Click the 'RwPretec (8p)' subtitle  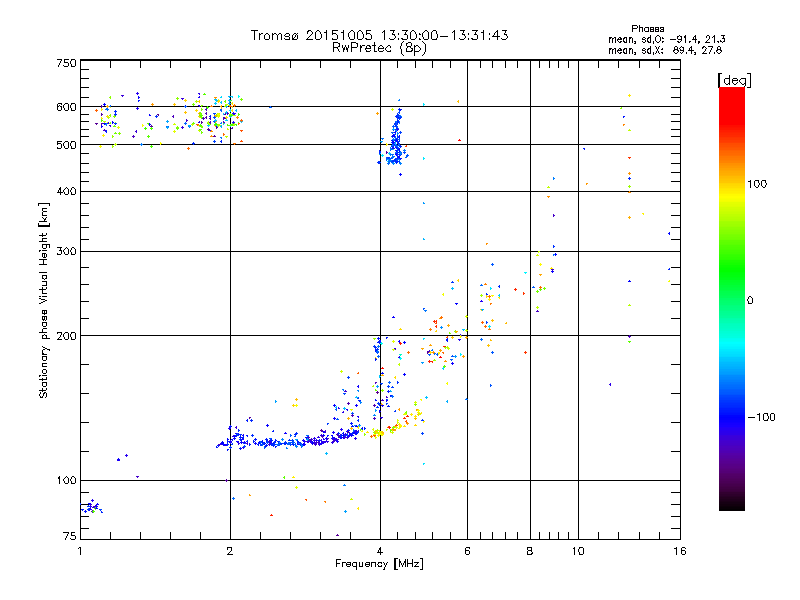pyautogui.click(x=379, y=48)
